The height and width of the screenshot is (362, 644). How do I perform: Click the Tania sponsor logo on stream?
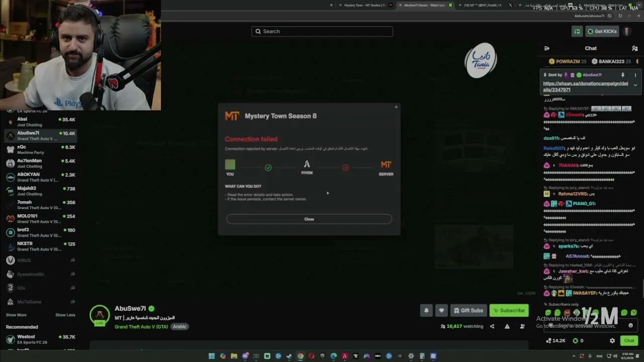tap(480, 60)
